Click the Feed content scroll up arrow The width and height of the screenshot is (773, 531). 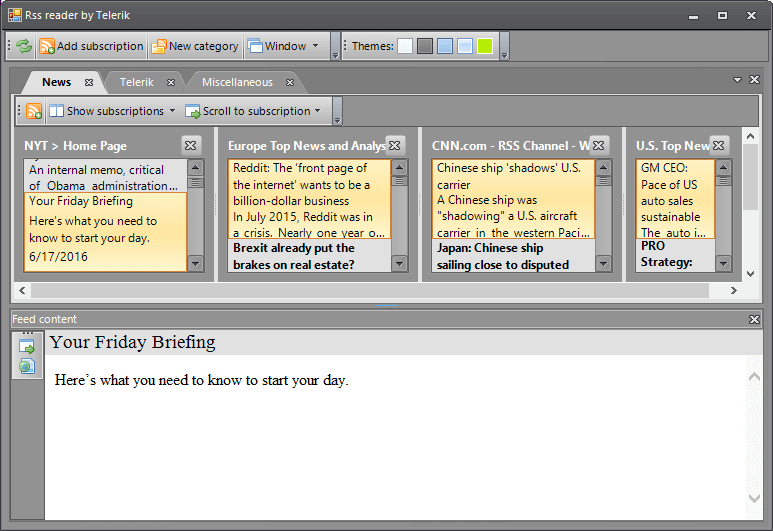click(x=754, y=377)
